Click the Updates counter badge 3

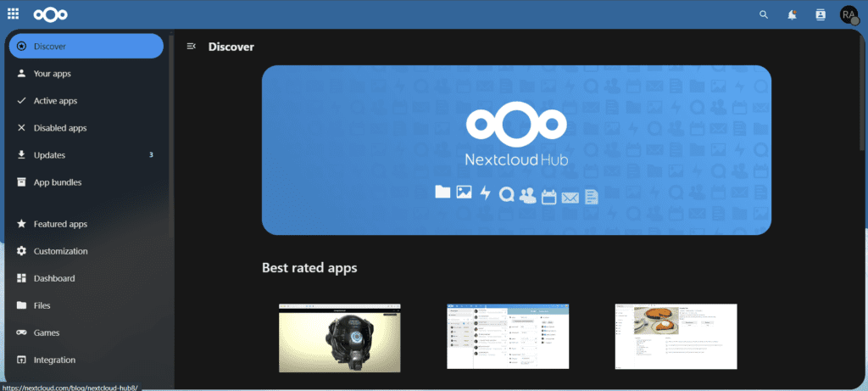[x=151, y=155]
